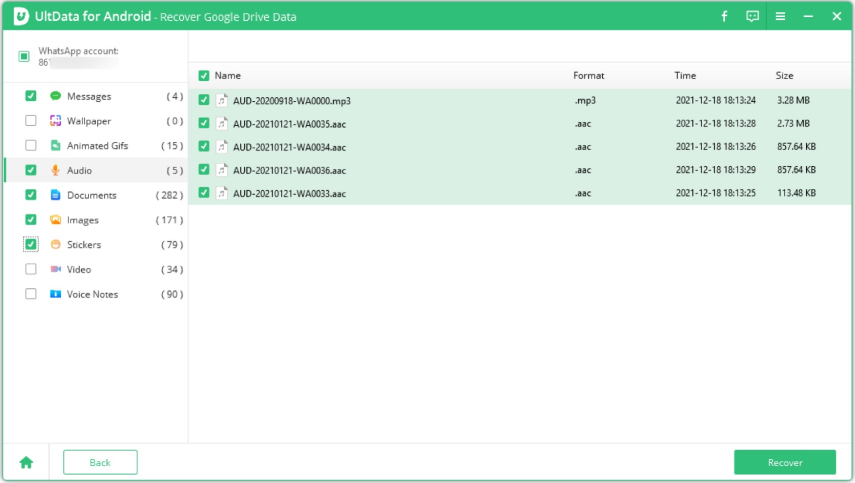Click the Messages speech bubble icon

point(55,96)
